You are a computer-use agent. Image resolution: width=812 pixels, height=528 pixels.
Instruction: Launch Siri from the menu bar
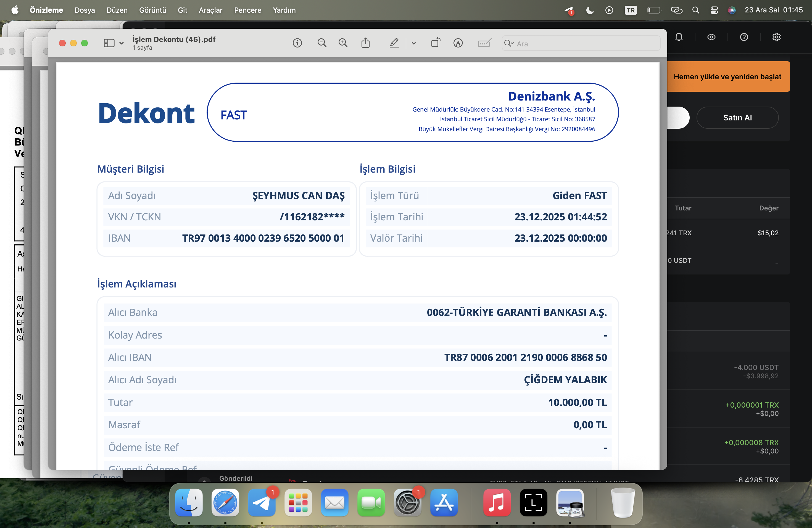click(731, 10)
